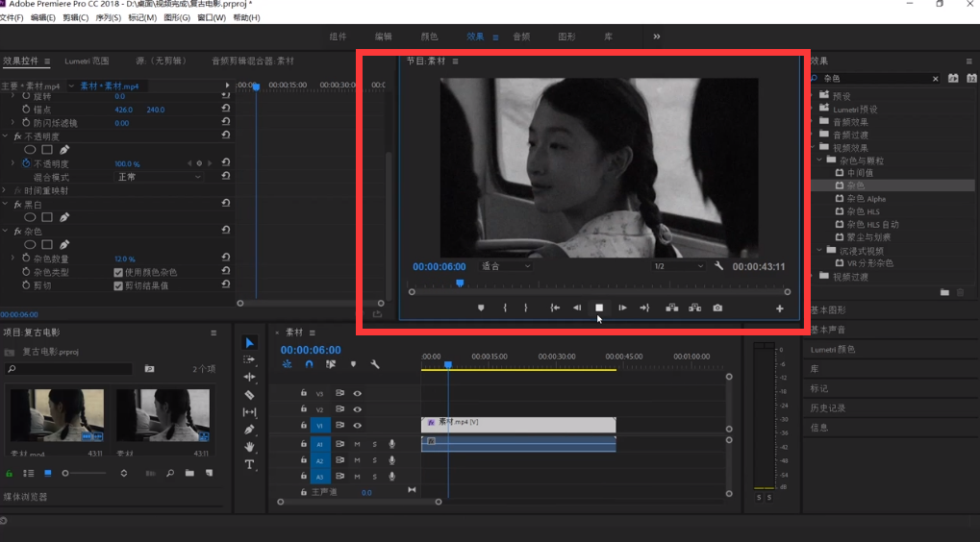Toggle lock on track V1
The height and width of the screenshot is (542, 980).
[x=304, y=425]
